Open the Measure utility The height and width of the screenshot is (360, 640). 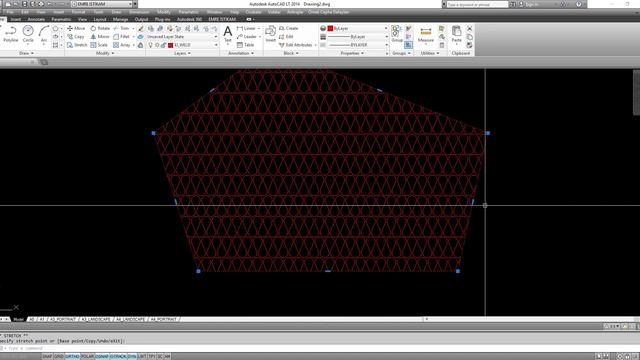(x=426, y=35)
